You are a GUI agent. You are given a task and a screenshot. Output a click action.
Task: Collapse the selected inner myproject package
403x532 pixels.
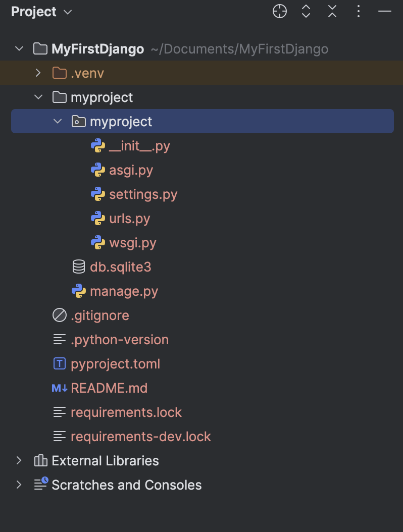(58, 122)
